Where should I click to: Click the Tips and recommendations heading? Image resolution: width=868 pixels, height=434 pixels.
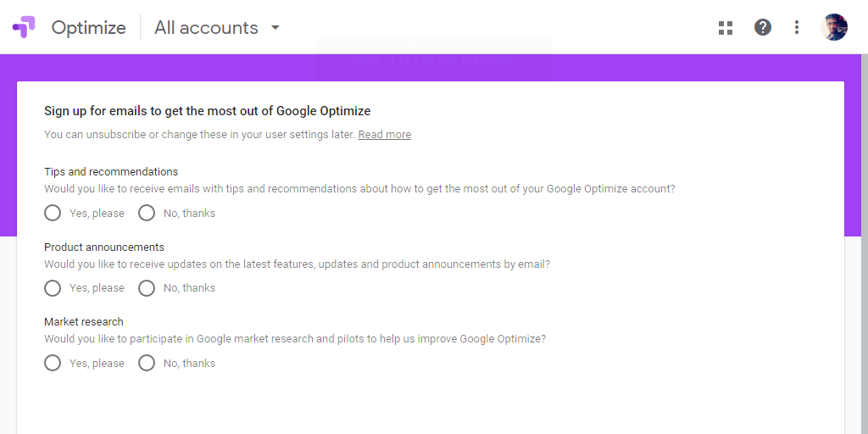[111, 171]
